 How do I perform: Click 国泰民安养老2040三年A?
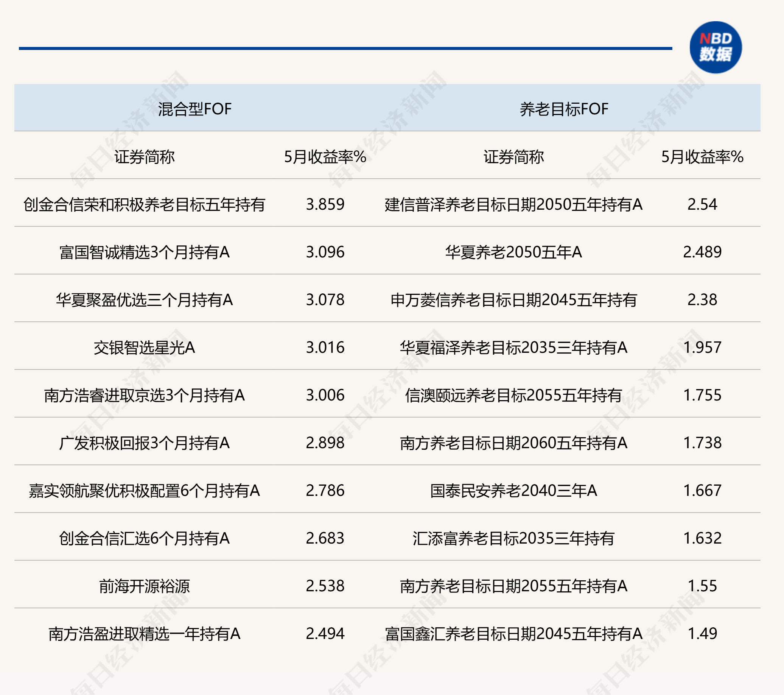point(513,491)
